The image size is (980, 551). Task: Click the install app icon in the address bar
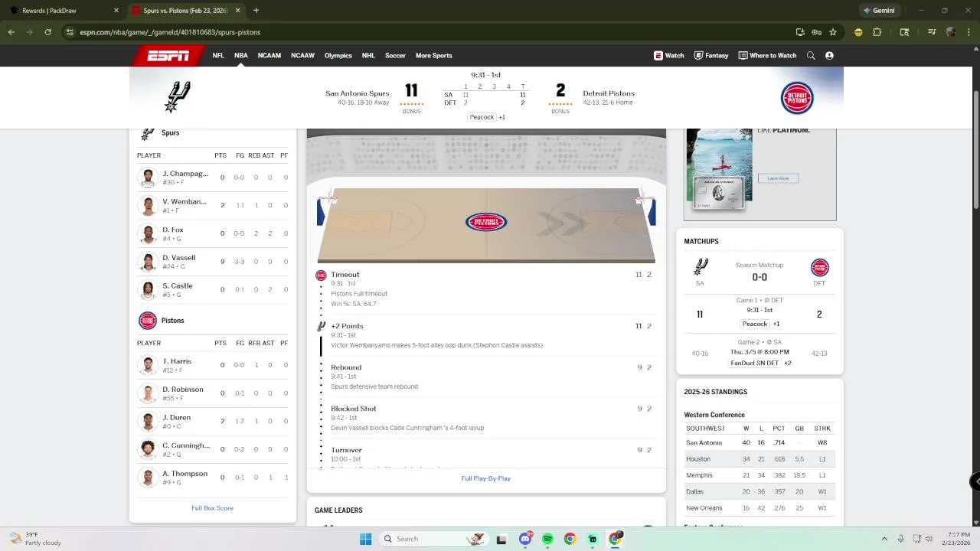800,32
